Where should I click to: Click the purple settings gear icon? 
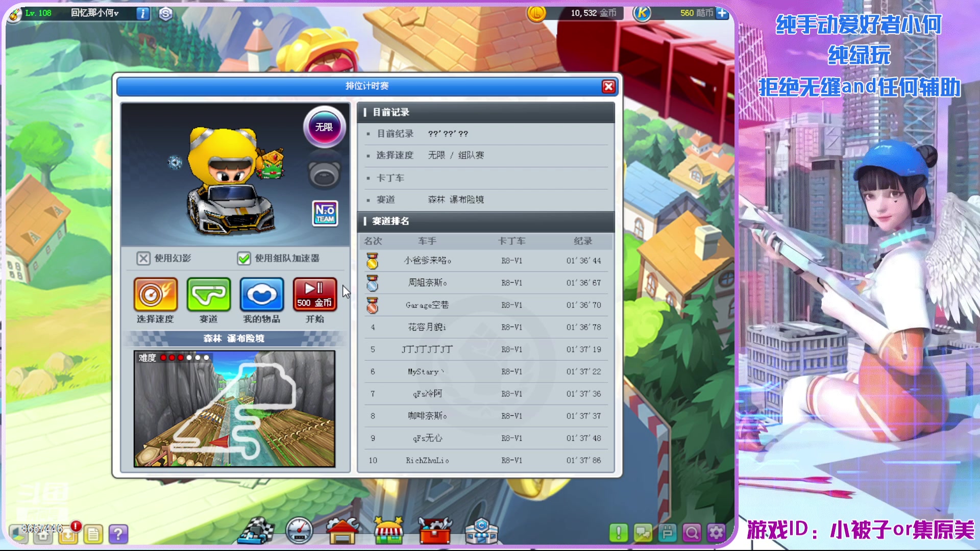716,533
